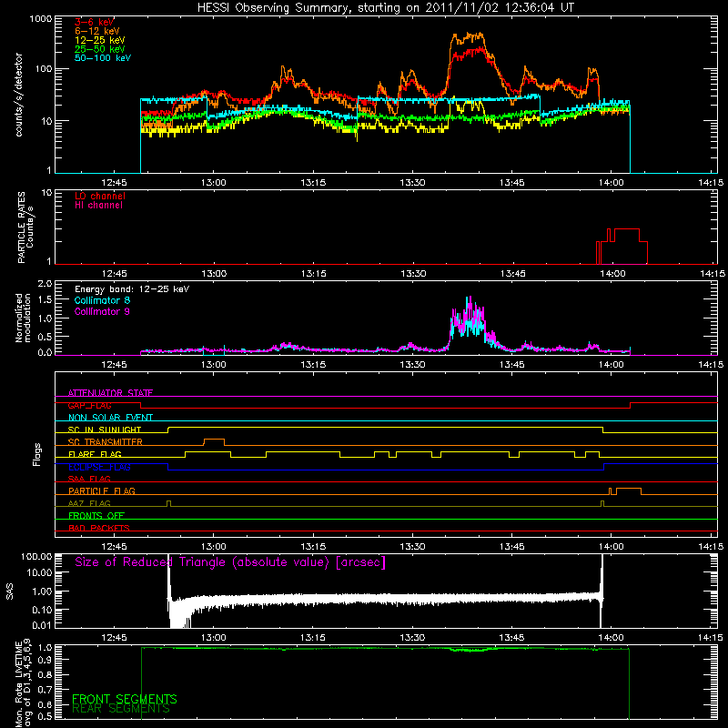
Task: Click the HESSI Observing Summary title
Action: tap(386, 8)
